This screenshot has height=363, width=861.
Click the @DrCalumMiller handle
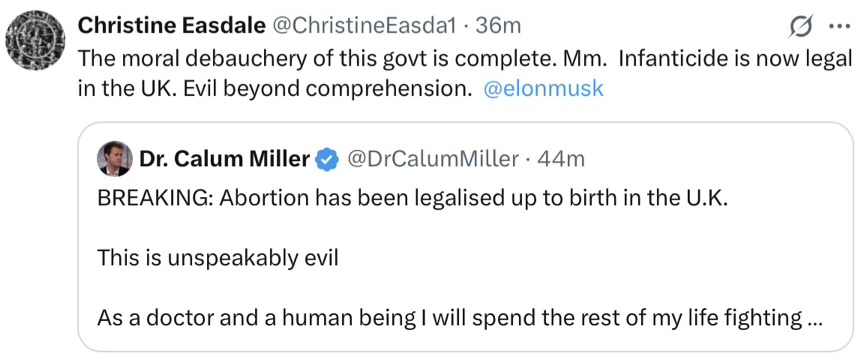point(434,159)
